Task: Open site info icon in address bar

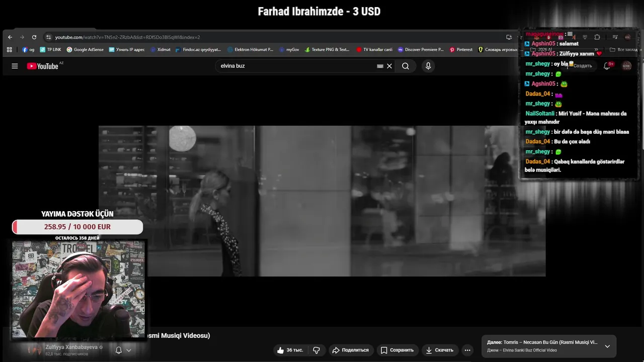Action: point(48,37)
